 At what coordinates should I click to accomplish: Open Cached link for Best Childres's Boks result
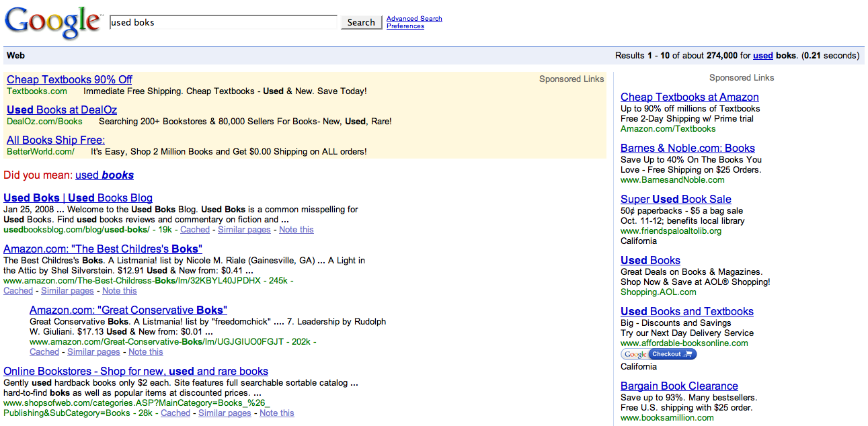[x=18, y=291]
